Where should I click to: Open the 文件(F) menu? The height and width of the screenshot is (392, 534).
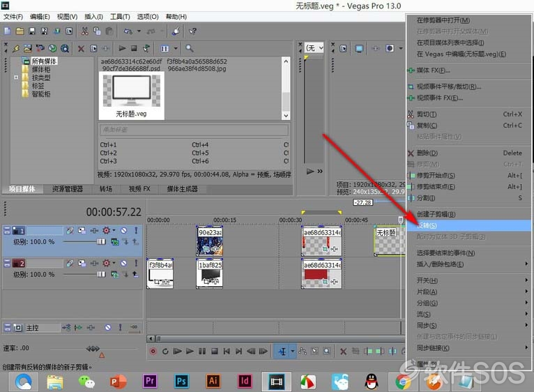tap(13, 17)
